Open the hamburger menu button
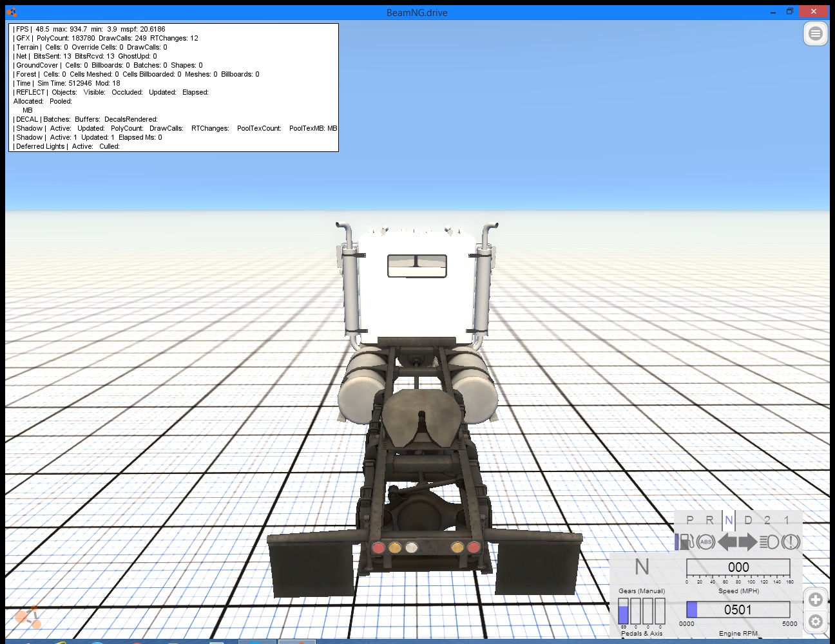This screenshot has width=835, height=644. click(815, 33)
